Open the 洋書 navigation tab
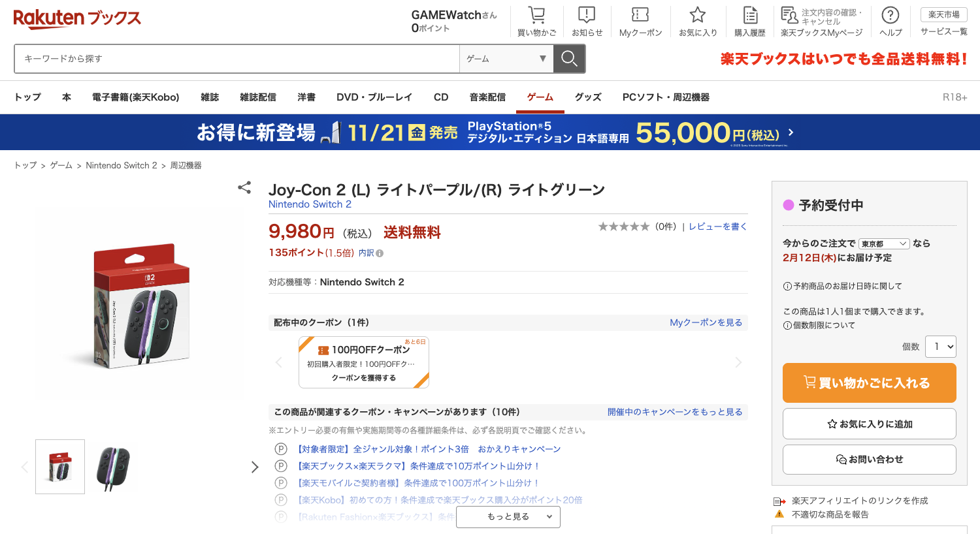Image resolution: width=980 pixels, height=534 pixels. (x=306, y=97)
